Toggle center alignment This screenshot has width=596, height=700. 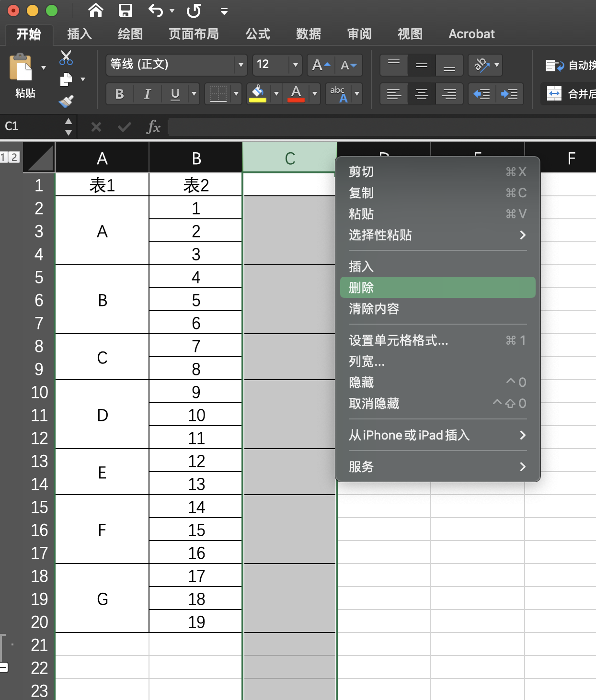tap(421, 94)
